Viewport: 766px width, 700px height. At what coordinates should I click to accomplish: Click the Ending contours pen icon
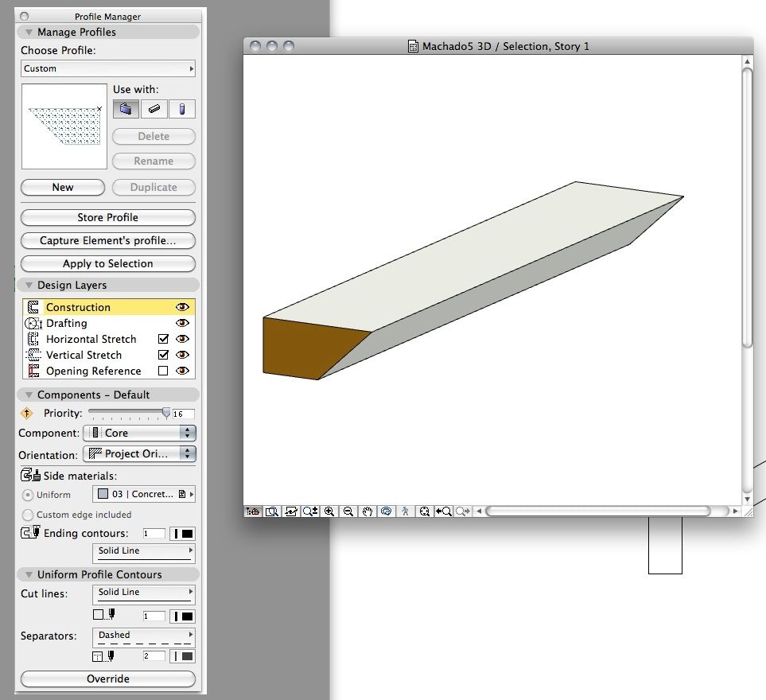[30, 532]
